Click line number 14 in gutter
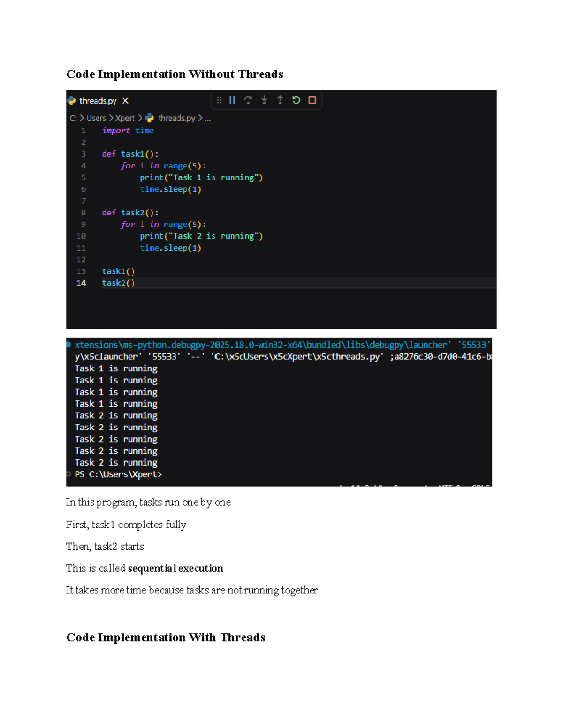This screenshot has width=563, height=728. point(81,283)
